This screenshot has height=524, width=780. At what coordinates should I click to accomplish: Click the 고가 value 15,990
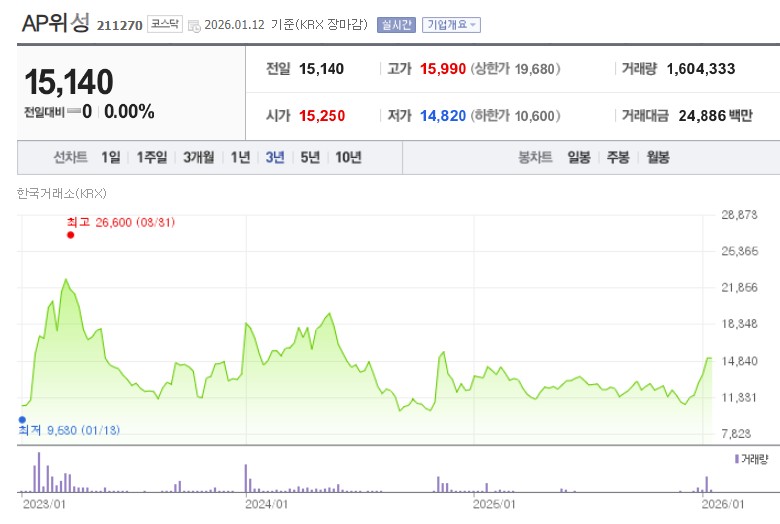coord(443,69)
